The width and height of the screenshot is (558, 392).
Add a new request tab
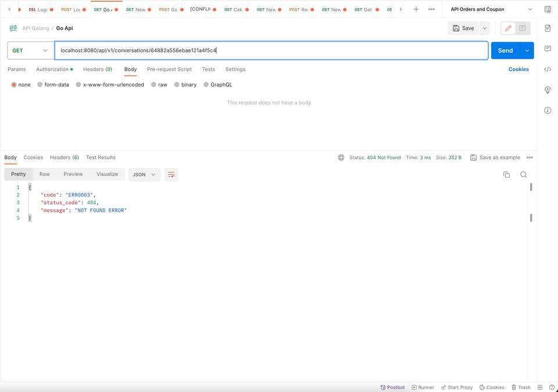pos(416,9)
